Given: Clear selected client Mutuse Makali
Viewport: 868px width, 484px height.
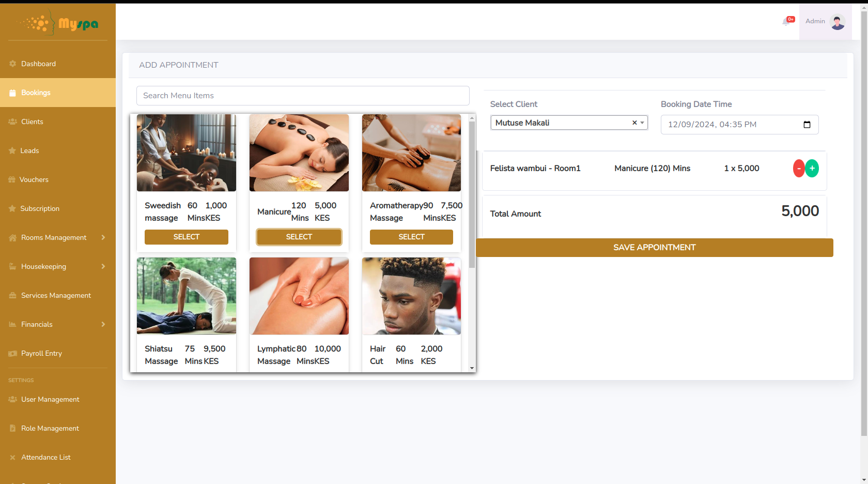Looking at the screenshot, I should point(634,123).
